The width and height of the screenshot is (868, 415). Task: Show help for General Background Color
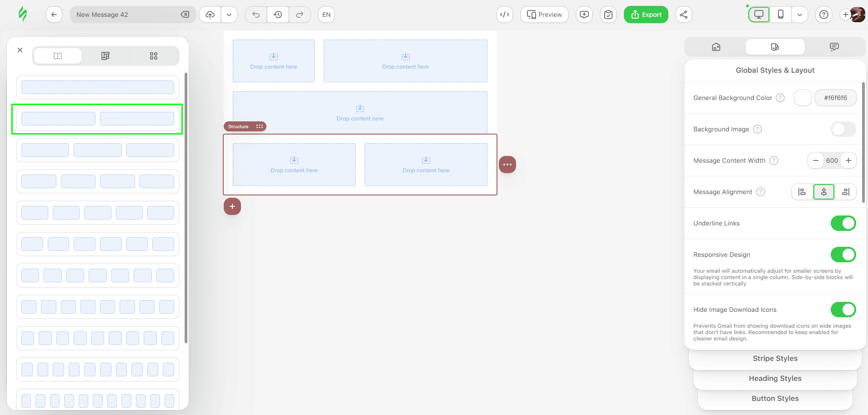(780, 98)
